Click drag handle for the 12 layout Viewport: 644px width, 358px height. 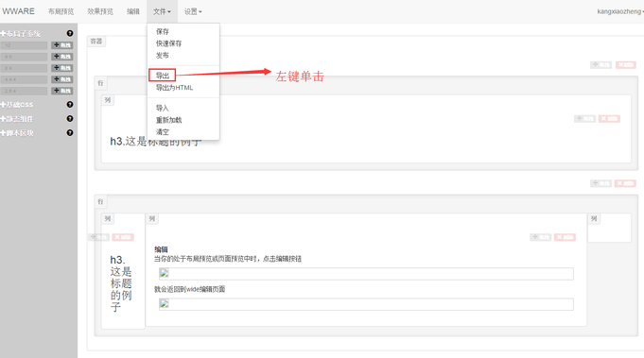point(62,45)
